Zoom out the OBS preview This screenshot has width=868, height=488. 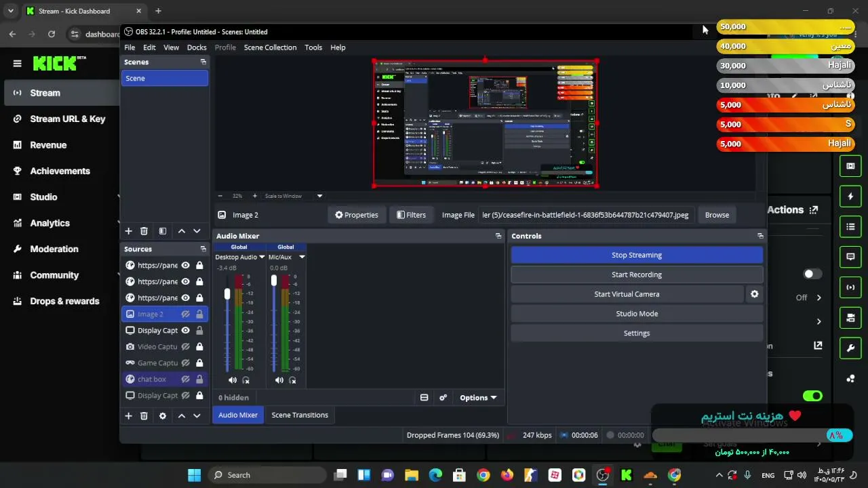coord(219,196)
